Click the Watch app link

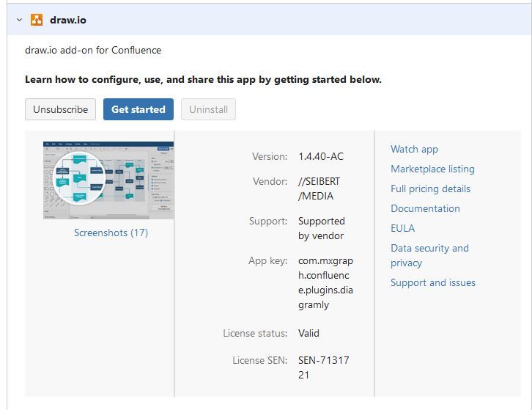pos(414,149)
